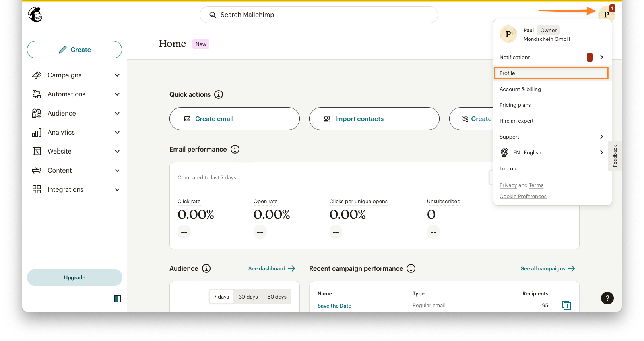This screenshot has height=341, width=644.
Task: Expand the Integrations menu chevron
Action: point(117,189)
